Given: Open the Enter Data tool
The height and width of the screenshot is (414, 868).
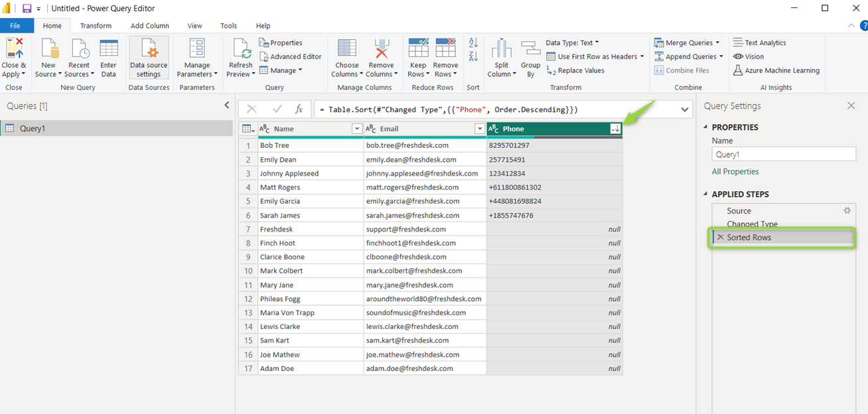Looking at the screenshot, I should (x=109, y=48).
